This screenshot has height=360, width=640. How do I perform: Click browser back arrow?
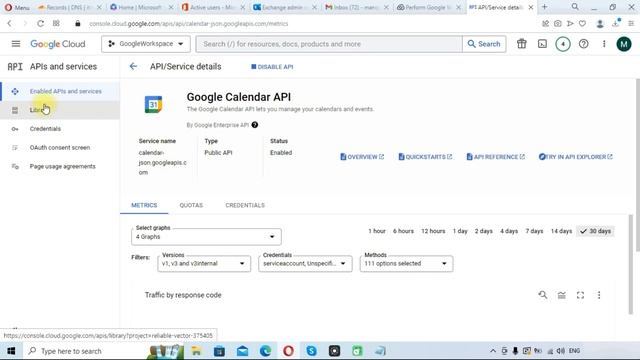click(9, 24)
